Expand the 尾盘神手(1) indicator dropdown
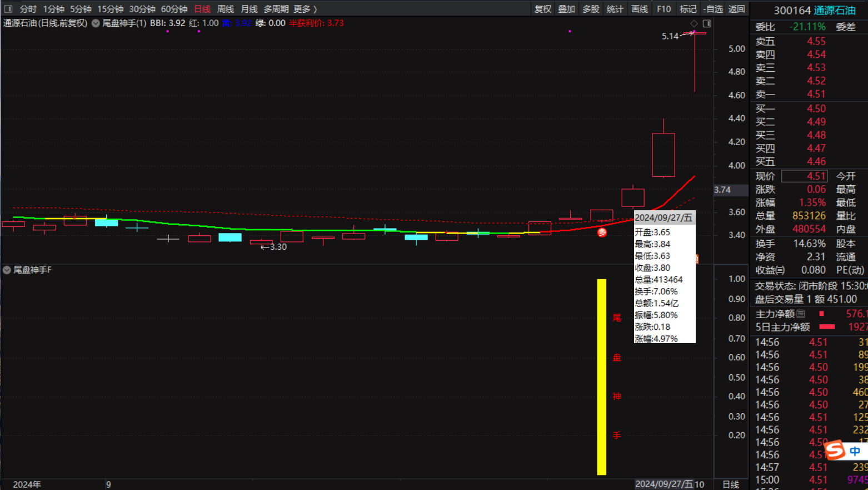This screenshot has height=490, width=868. click(96, 23)
